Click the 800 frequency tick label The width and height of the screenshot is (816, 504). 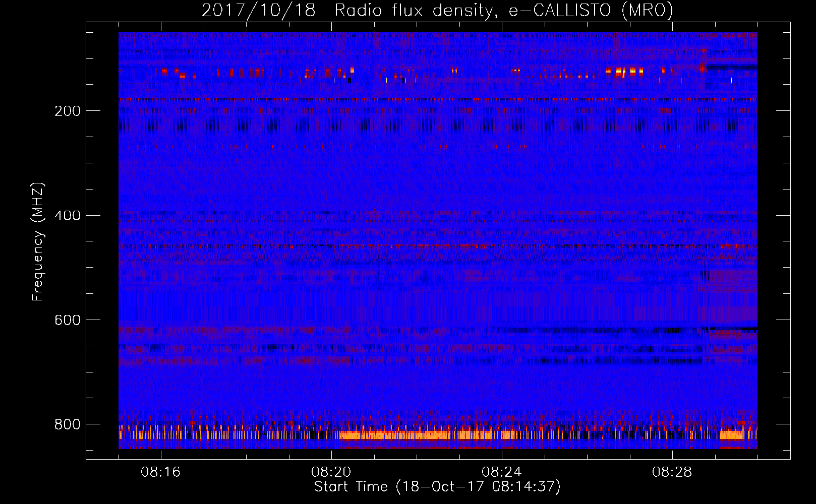click(x=68, y=424)
